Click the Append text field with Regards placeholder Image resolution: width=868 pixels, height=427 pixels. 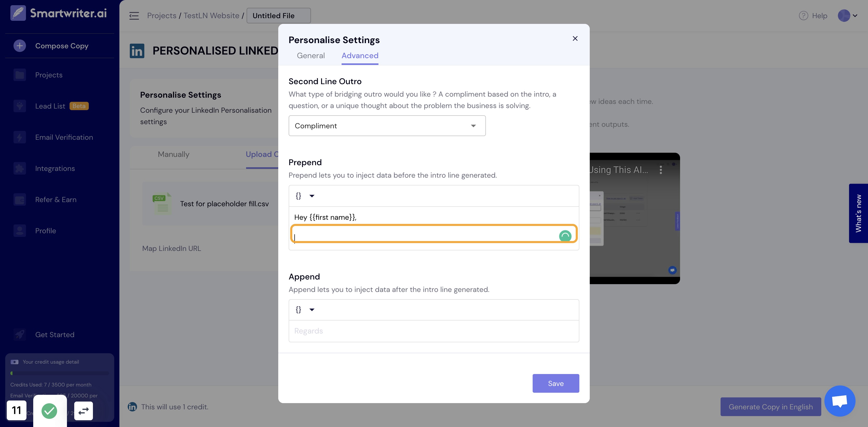[x=434, y=331]
